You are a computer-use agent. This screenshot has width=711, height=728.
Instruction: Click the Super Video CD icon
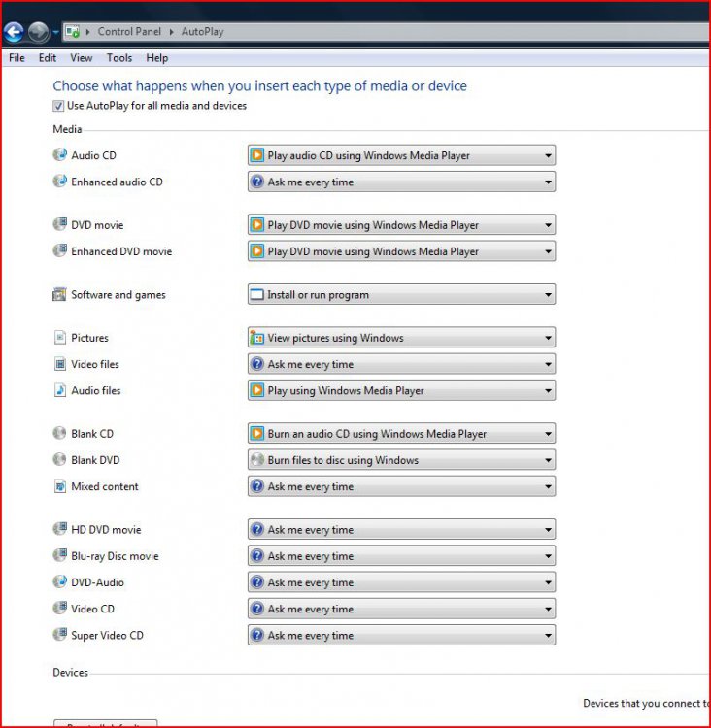[x=59, y=635]
